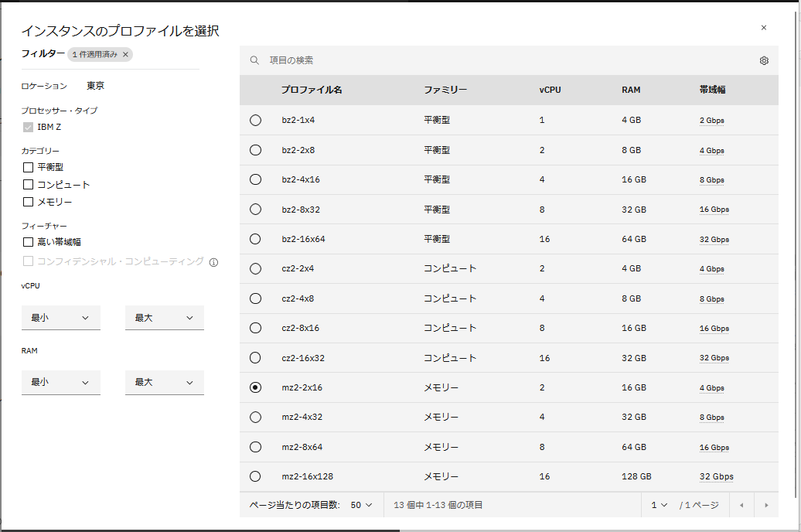801x532 pixels.
Task: Select the mz2-16x128 profile radio
Action: pos(255,476)
